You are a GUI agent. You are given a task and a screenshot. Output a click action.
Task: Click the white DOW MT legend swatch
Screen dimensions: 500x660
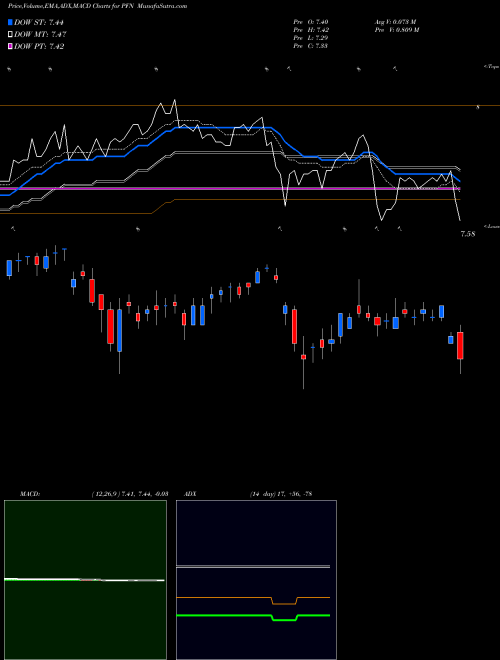11,35
